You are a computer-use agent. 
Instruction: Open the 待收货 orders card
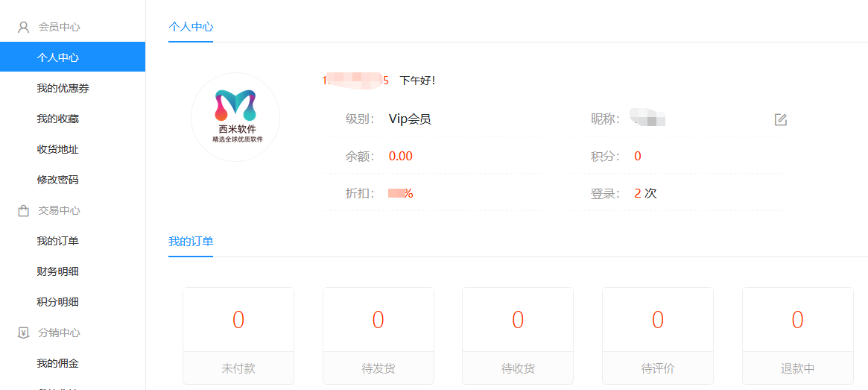click(x=518, y=336)
